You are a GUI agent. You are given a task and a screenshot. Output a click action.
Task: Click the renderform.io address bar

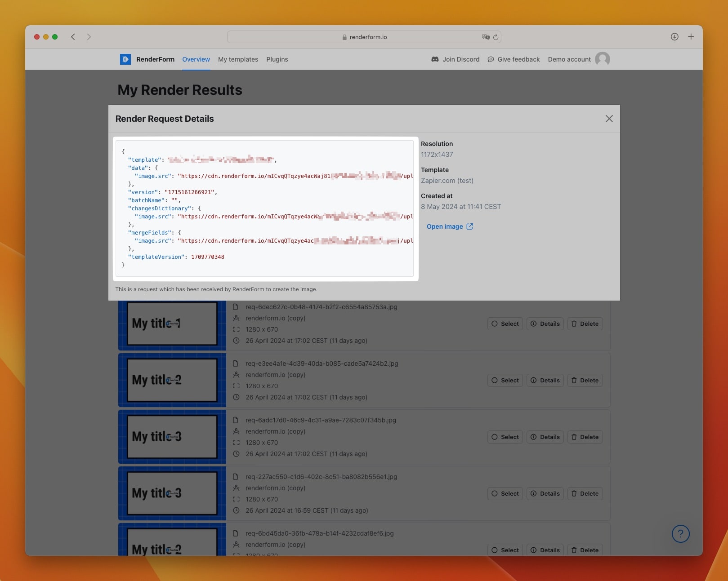[x=364, y=37]
